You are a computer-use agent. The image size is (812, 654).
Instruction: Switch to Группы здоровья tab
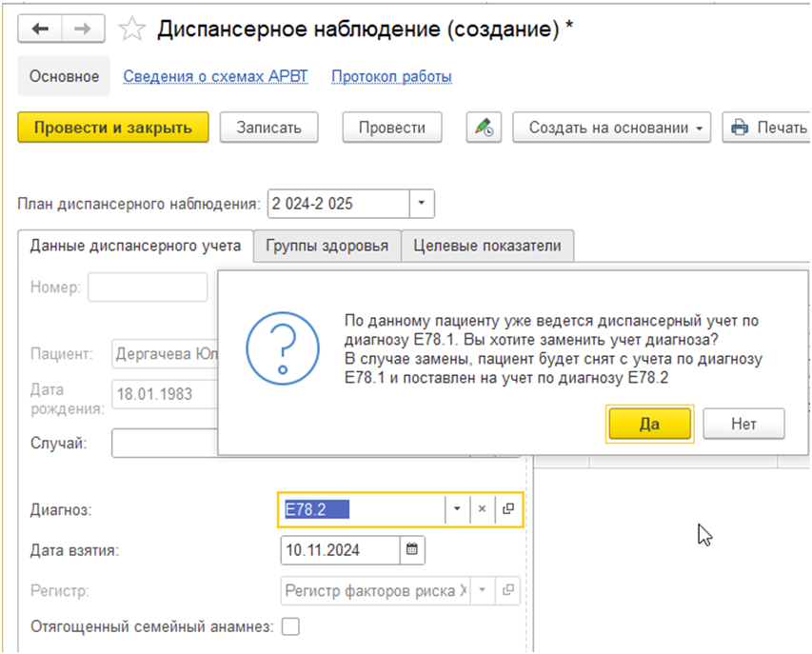[327, 246]
